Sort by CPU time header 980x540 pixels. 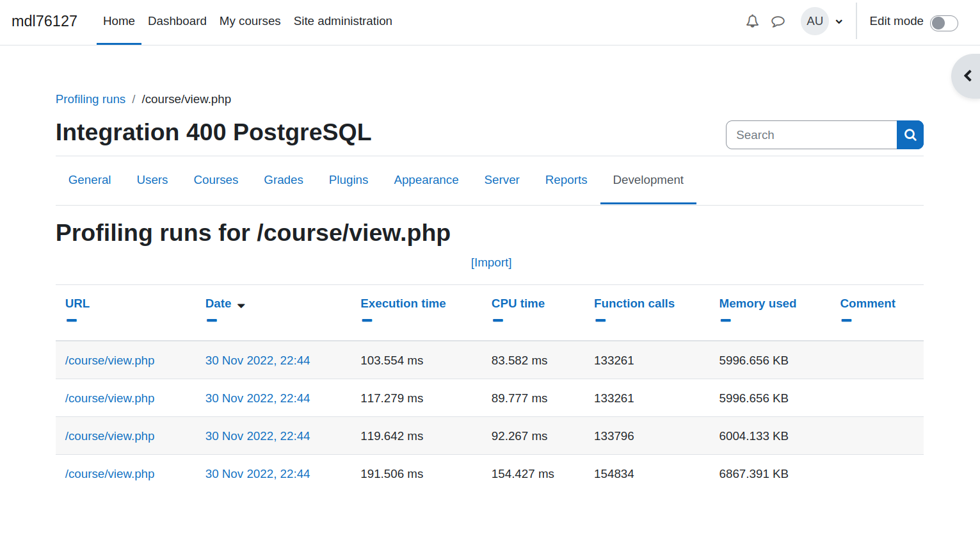518,304
